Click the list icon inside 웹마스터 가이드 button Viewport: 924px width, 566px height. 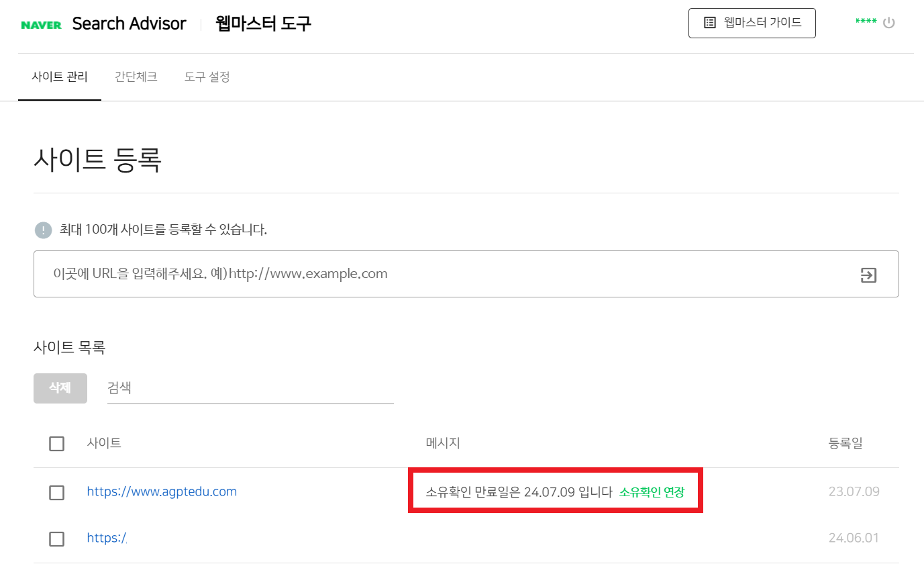(709, 22)
